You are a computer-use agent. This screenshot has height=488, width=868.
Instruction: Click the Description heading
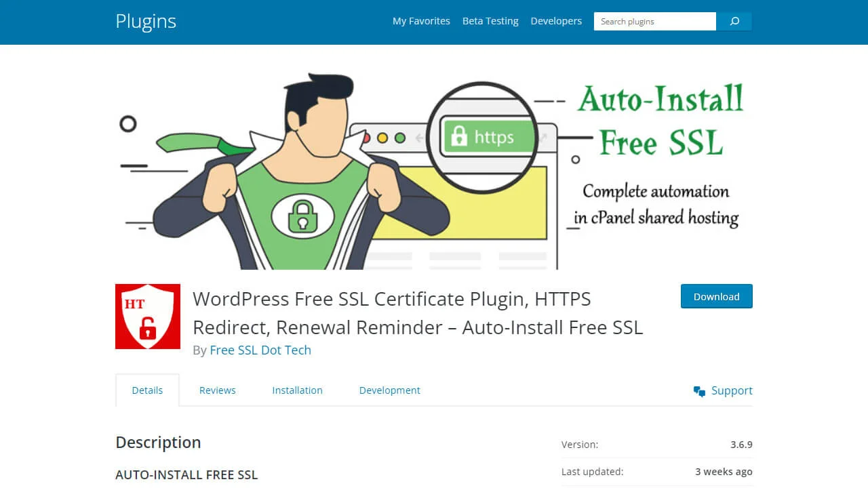tap(158, 443)
